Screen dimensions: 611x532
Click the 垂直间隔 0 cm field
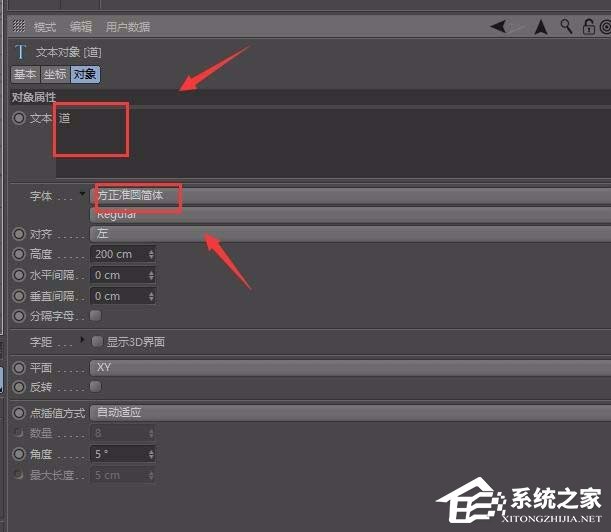point(119,296)
